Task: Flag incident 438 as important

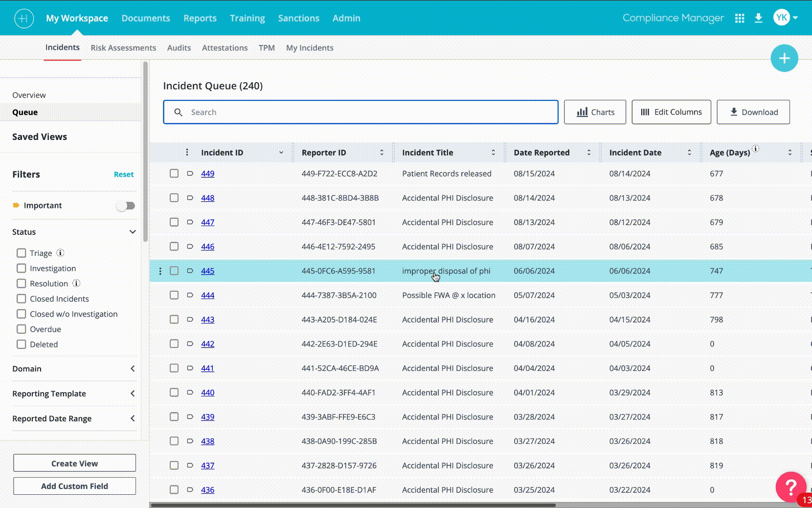Action: [190, 441]
